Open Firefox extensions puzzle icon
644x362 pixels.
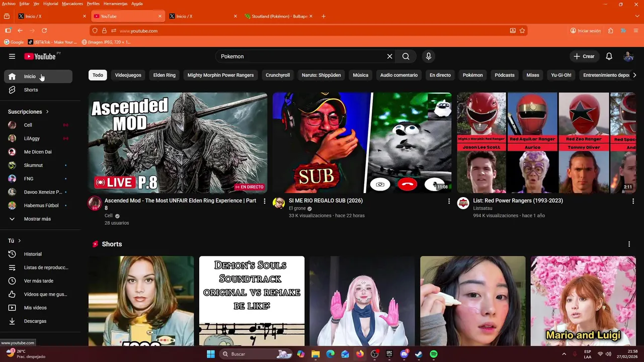(610, 31)
